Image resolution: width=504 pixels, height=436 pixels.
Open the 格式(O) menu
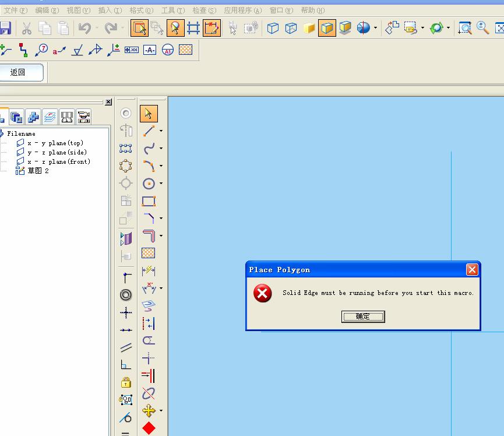coord(142,10)
